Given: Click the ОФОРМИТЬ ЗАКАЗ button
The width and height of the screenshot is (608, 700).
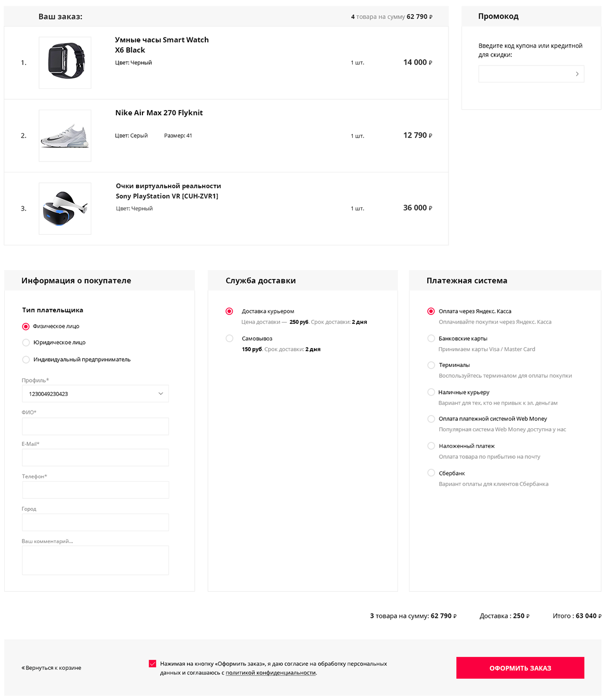Looking at the screenshot, I should [x=520, y=668].
